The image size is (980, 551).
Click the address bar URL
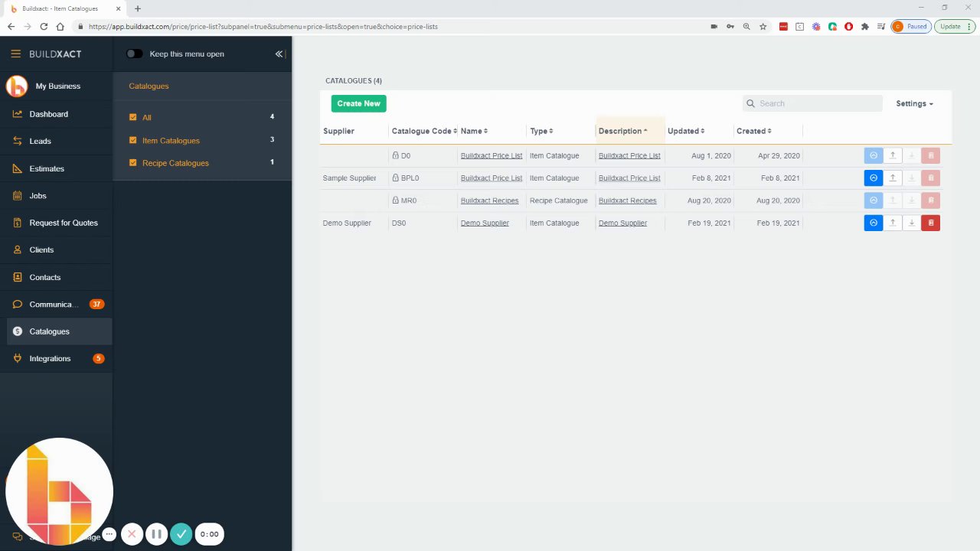pyautogui.click(x=263, y=26)
